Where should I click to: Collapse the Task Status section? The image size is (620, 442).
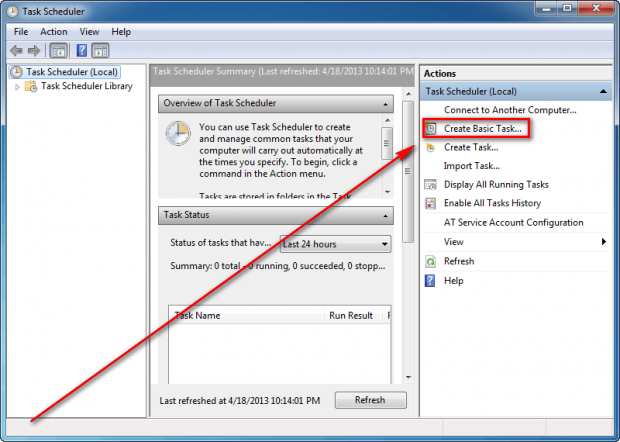tap(385, 216)
